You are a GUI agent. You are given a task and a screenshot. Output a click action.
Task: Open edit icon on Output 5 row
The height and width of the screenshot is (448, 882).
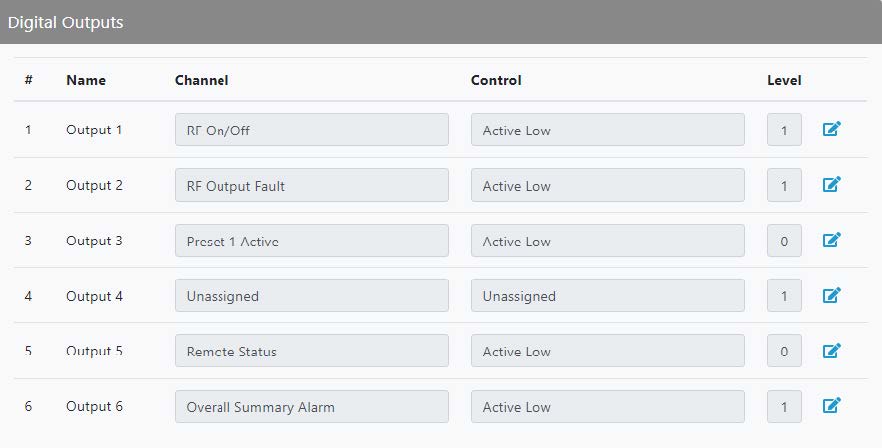(x=831, y=351)
